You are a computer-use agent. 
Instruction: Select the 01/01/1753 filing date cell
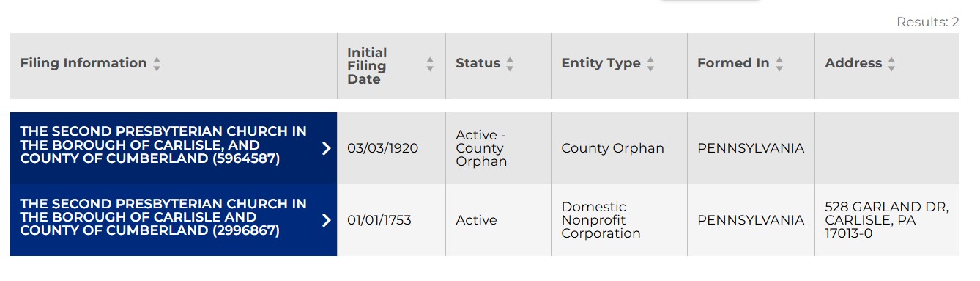[379, 220]
